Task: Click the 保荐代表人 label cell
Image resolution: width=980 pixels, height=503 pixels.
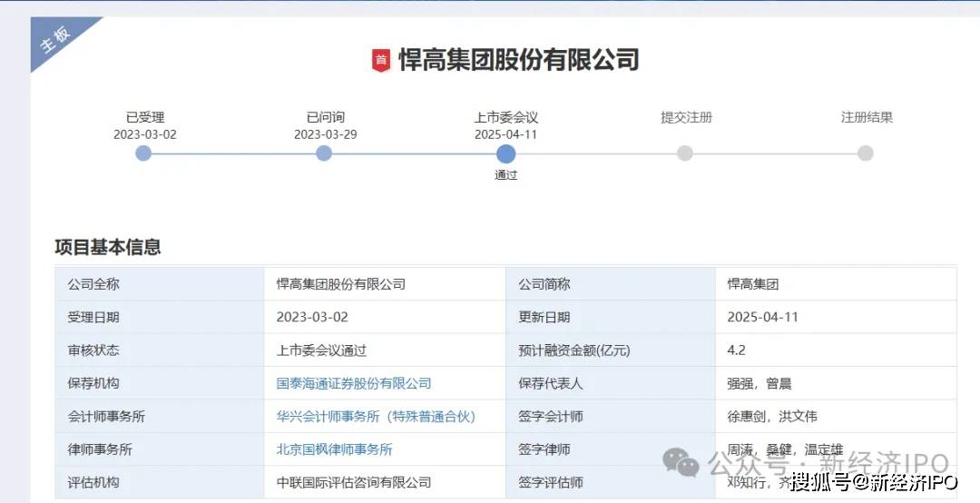Action: click(x=611, y=383)
